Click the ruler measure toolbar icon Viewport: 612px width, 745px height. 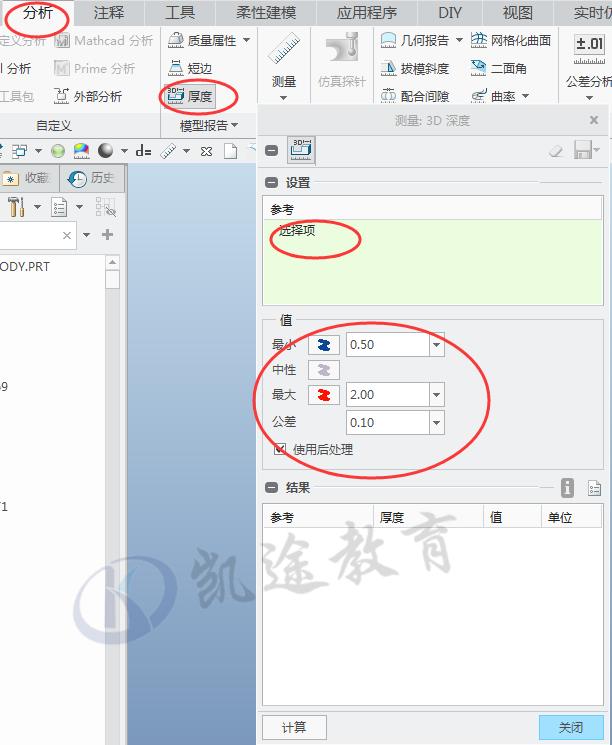[x=168, y=151]
